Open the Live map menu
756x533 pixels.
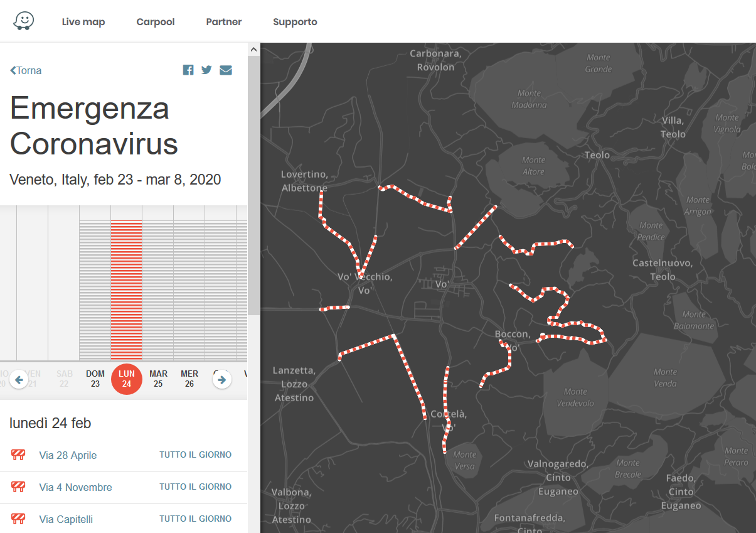[x=83, y=21]
